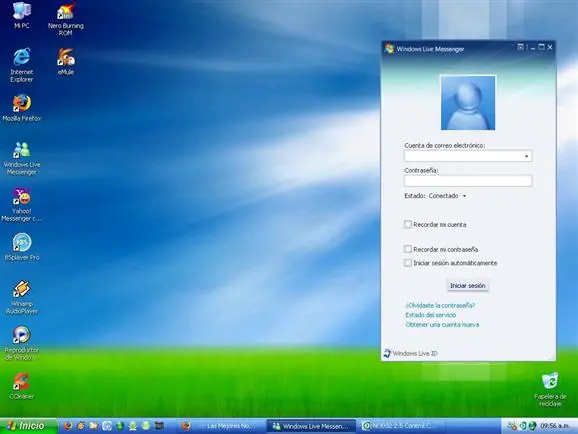The width and height of the screenshot is (578, 434).
Task: Launch CCleaner from the desktop
Action: click(22, 386)
